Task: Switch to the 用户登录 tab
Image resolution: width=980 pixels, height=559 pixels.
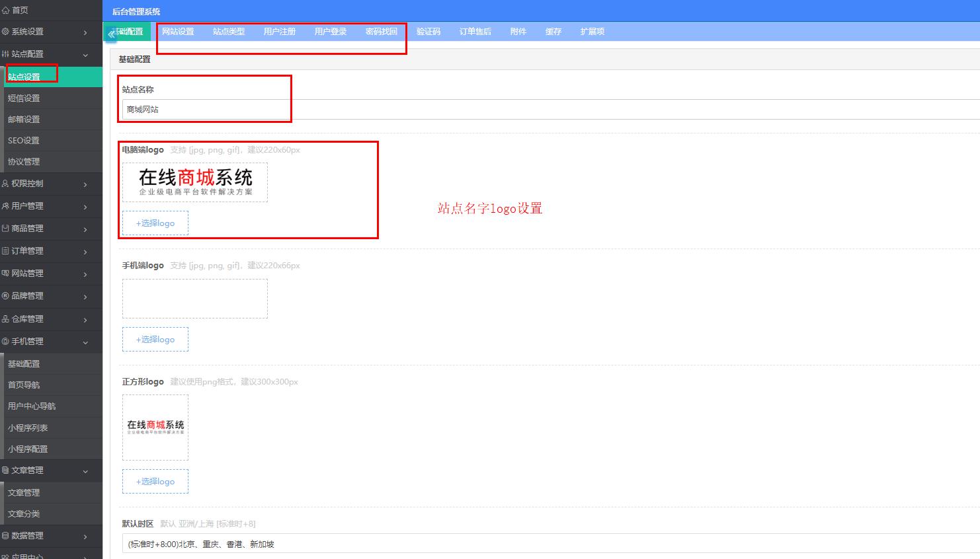Action: (331, 32)
